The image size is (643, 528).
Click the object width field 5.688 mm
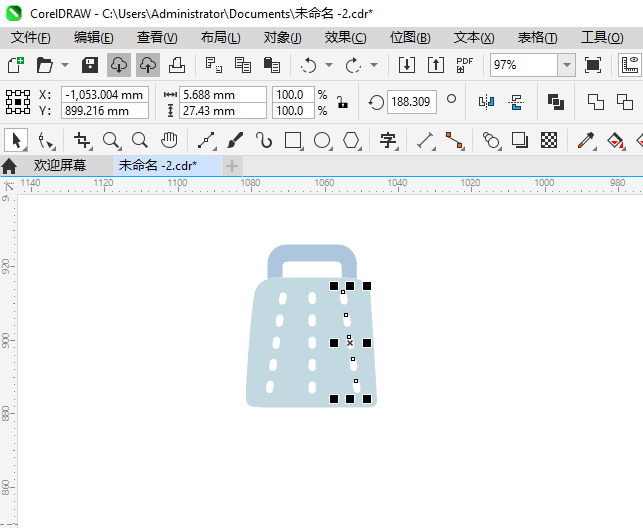(223, 95)
